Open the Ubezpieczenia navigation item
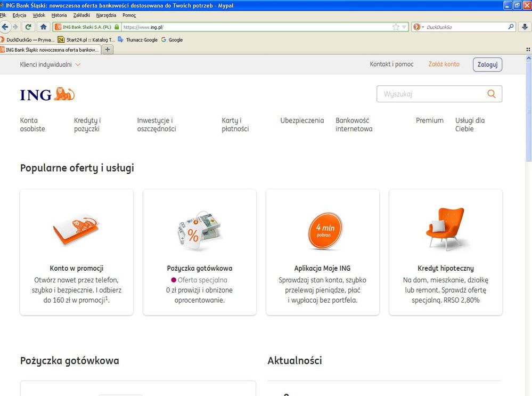The image size is (532, 396). click(302, 120)
